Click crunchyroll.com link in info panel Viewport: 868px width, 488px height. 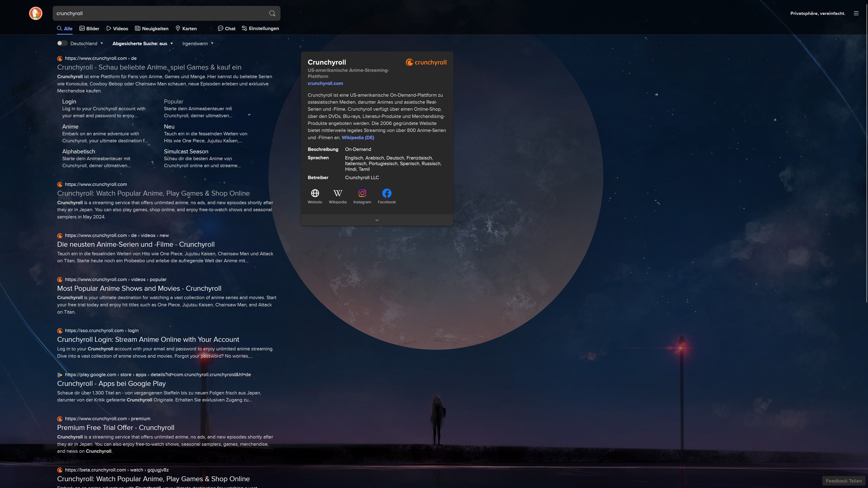tap(325, 84)
